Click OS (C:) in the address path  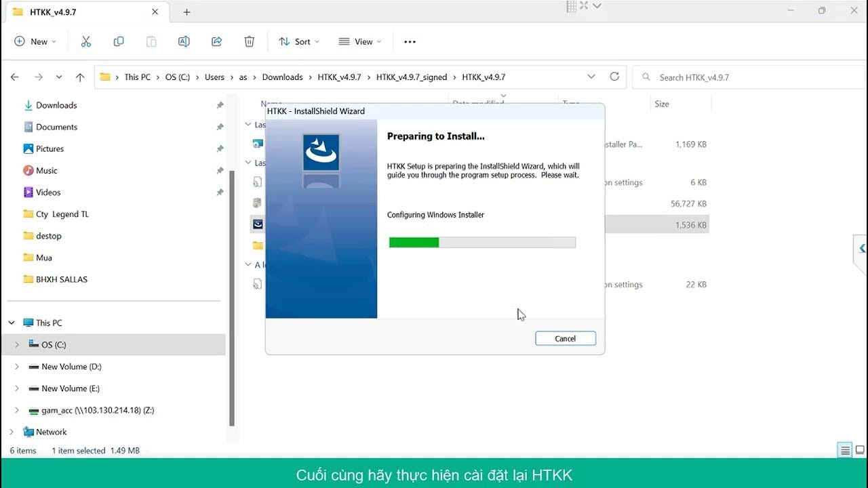pos(178,77)
